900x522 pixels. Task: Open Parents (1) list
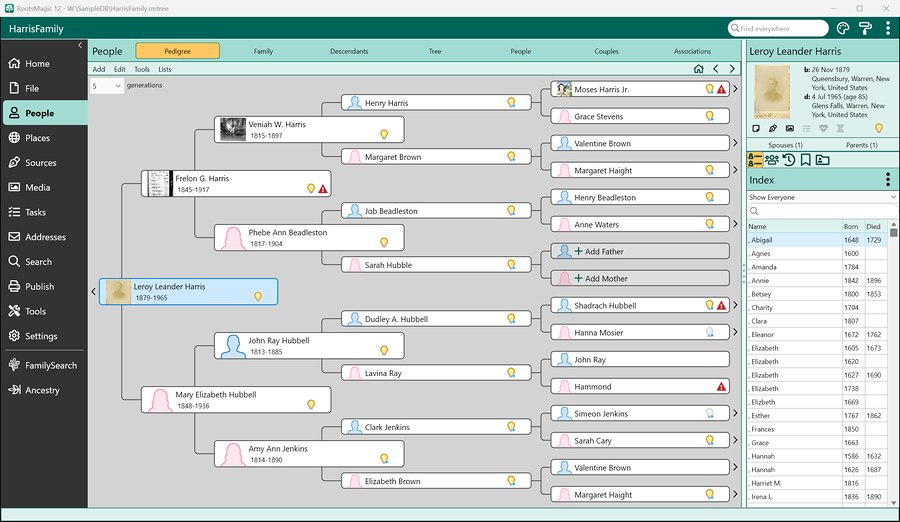pyautogui.click(x=861, y=145)
